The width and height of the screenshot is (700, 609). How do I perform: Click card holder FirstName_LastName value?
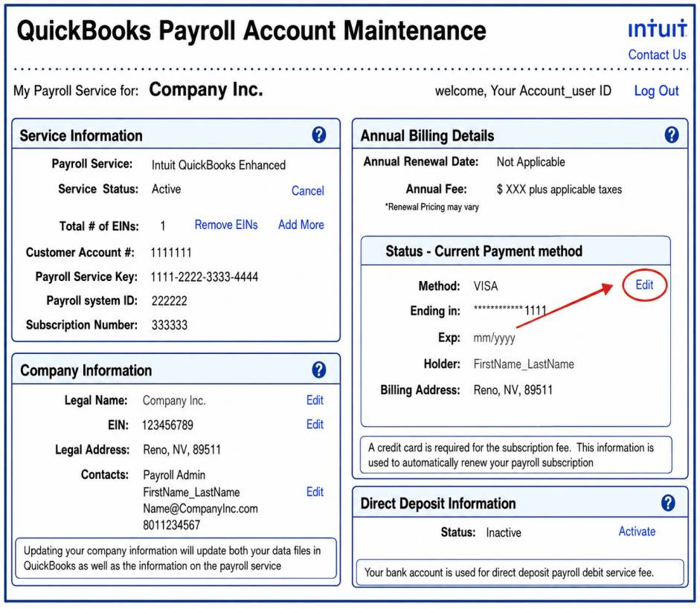coord(524,364)
